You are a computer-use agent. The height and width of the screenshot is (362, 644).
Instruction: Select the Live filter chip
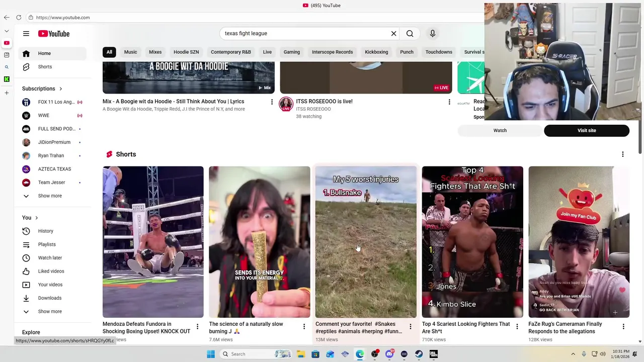click(267, 52)
